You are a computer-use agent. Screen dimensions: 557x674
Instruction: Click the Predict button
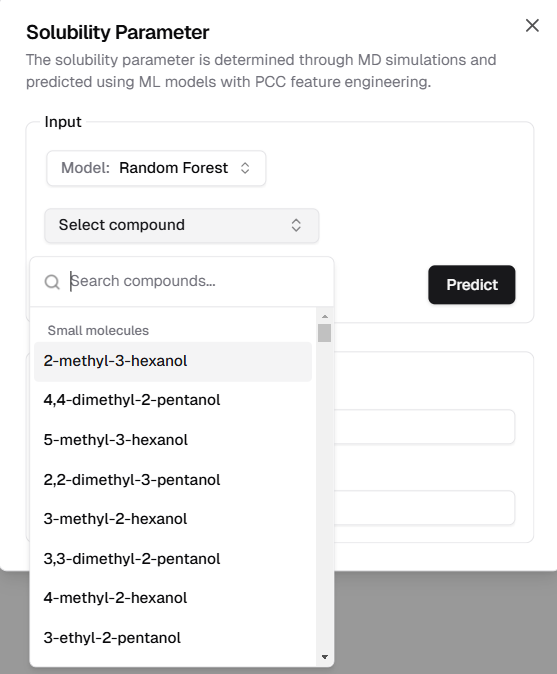[471, 285]
